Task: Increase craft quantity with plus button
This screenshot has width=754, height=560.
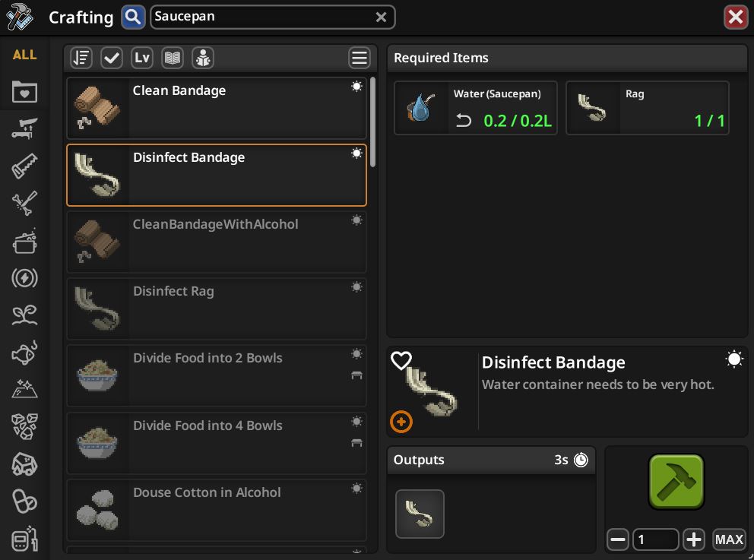Action: point(694,539)
